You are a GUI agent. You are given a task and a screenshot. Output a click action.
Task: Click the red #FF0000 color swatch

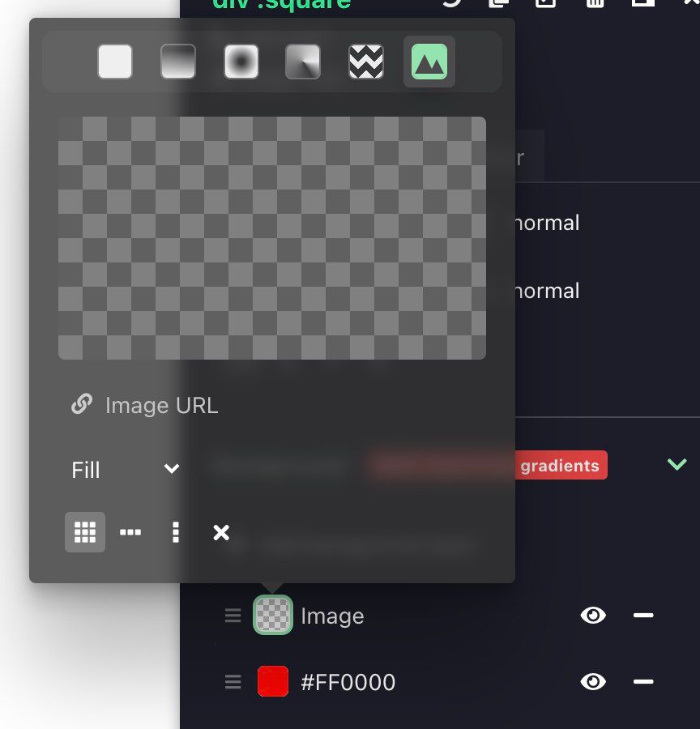tap(273, 681)
